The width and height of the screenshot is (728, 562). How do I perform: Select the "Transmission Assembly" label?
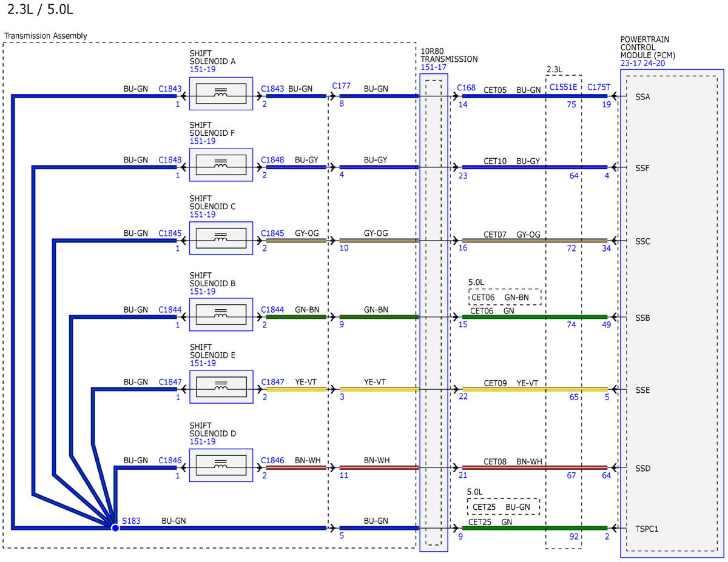click(45, 36)
